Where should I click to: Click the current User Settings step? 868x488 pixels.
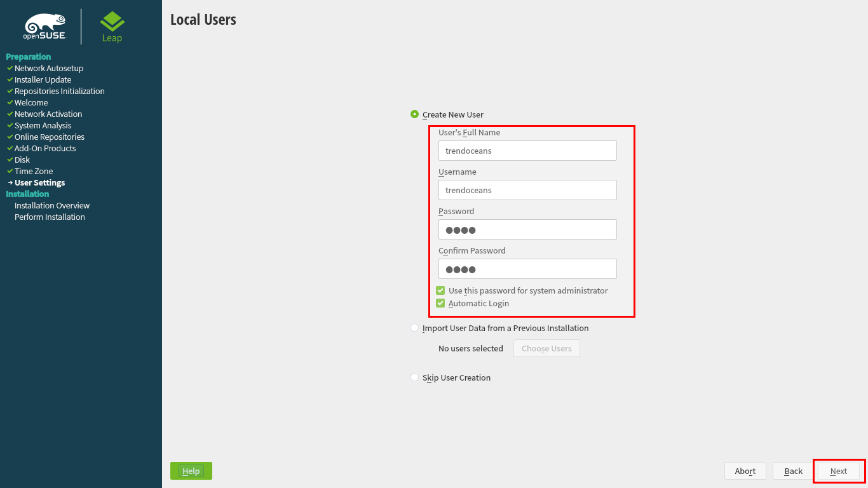coord(39,182)
